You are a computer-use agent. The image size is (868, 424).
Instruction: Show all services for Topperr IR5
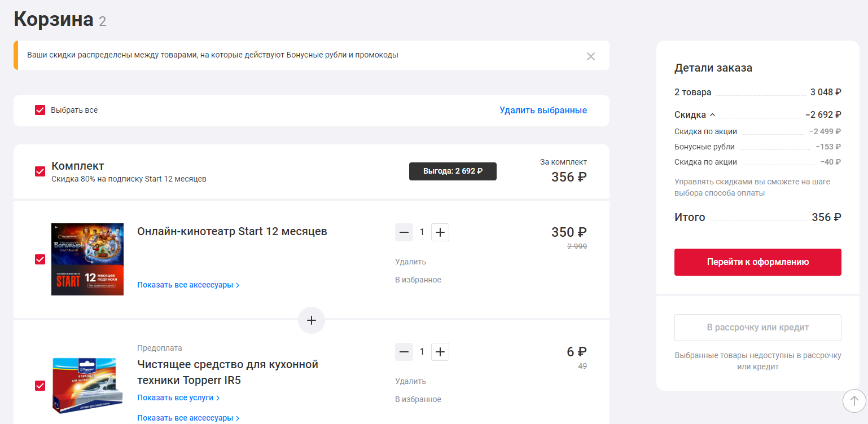pyautogui.click(x=178, y=397)
